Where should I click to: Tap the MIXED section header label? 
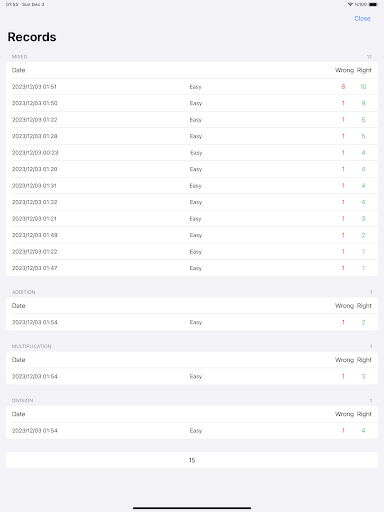pos(20,57)
